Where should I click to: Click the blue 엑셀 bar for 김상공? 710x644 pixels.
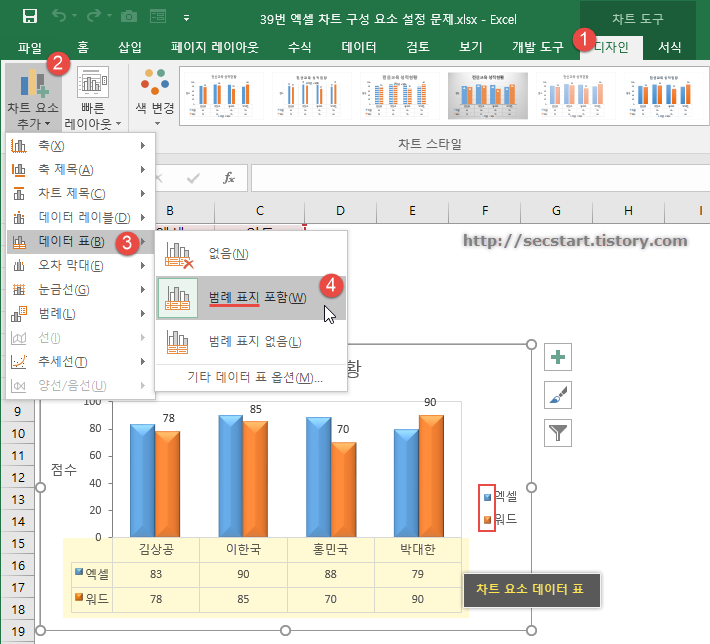coord(143,481)
